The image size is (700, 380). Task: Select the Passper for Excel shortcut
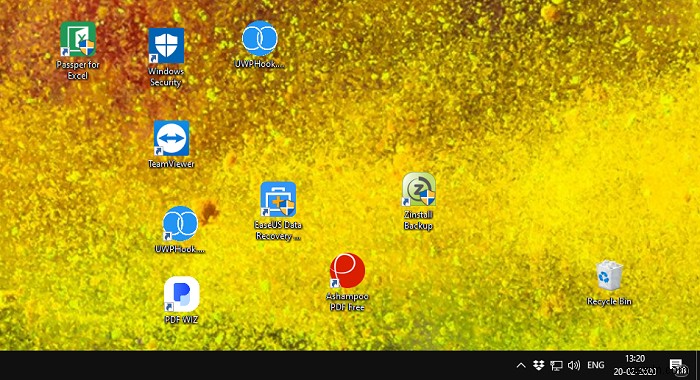click(78, 50)
